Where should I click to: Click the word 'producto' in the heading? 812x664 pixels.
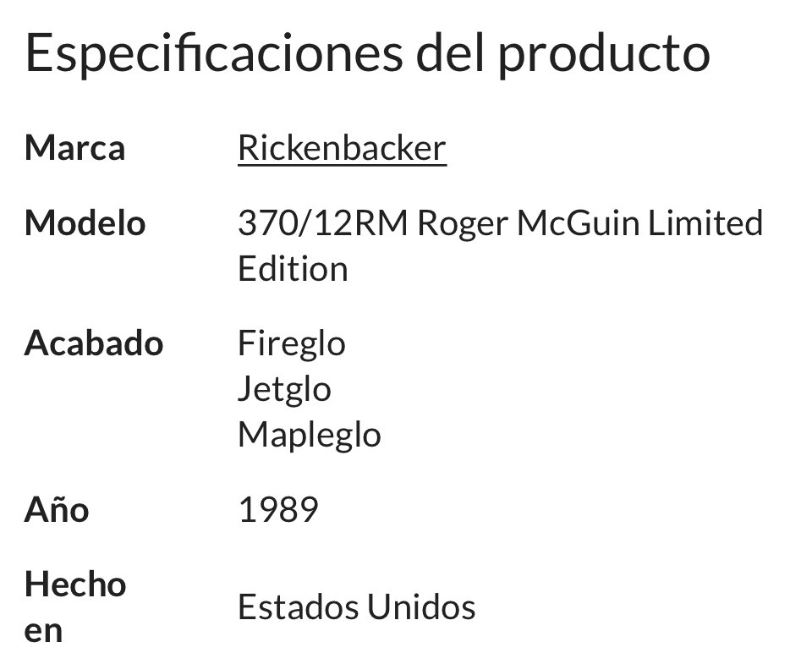pos(603,52)
